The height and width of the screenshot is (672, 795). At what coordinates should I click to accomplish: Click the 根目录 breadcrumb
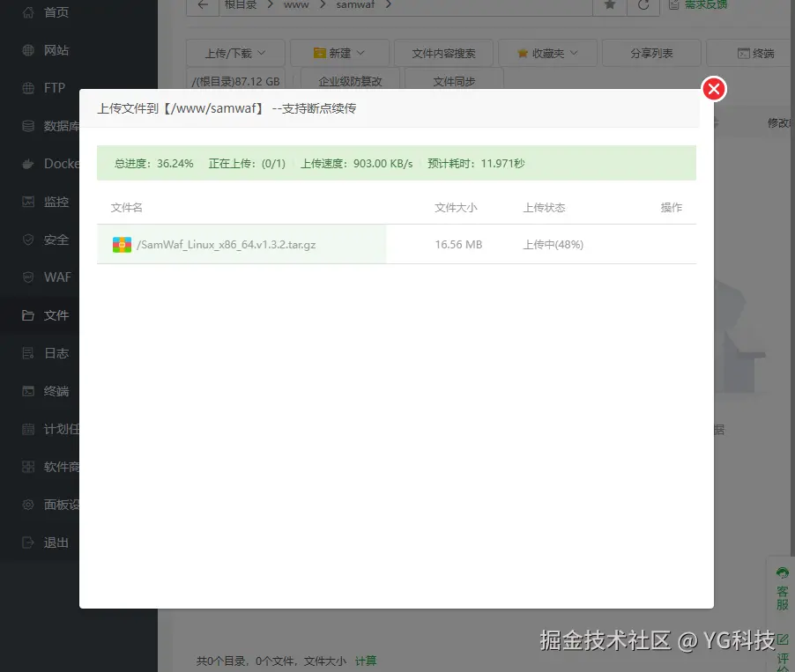tap(241, 4)
